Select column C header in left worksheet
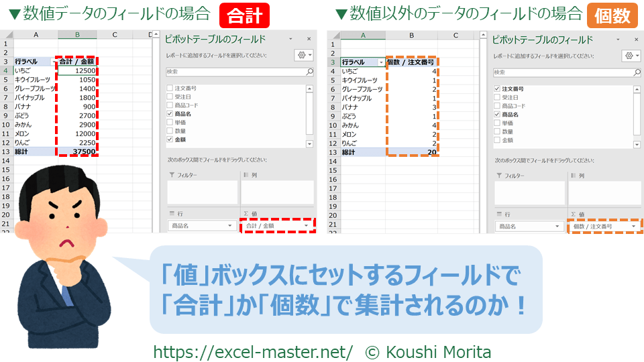The width and height of the screenshot is (644, 362). [115, 35]
